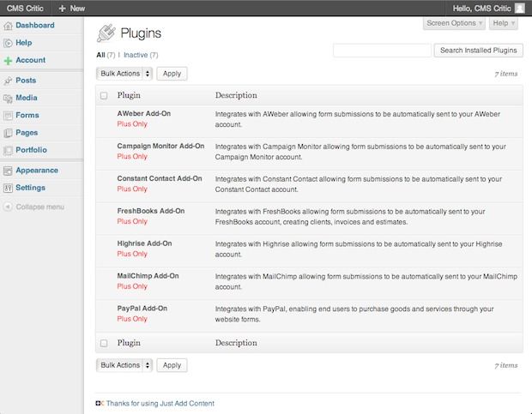
Task: Select AWeber Add-On plugin name
Action: [x=144, y=113]
